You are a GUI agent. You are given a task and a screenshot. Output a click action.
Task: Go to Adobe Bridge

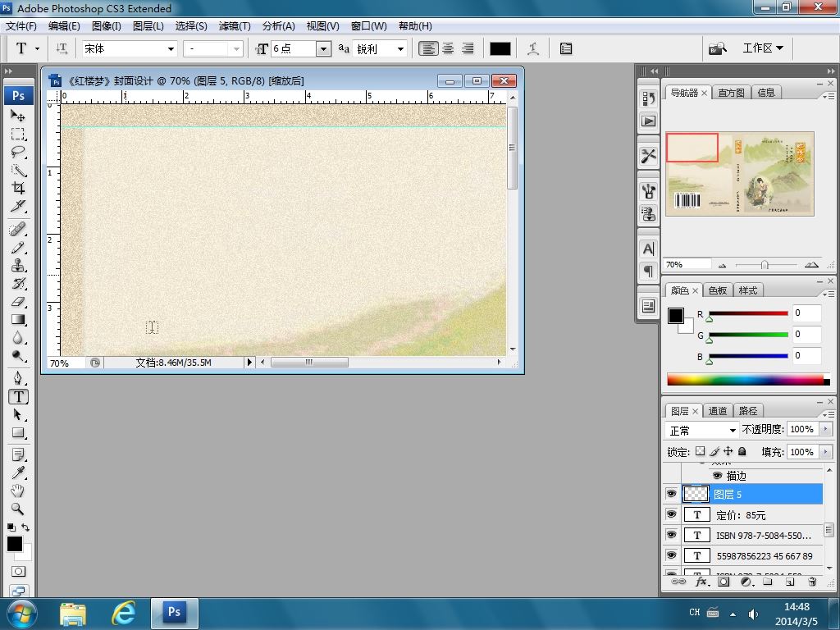tap(718, 48)
